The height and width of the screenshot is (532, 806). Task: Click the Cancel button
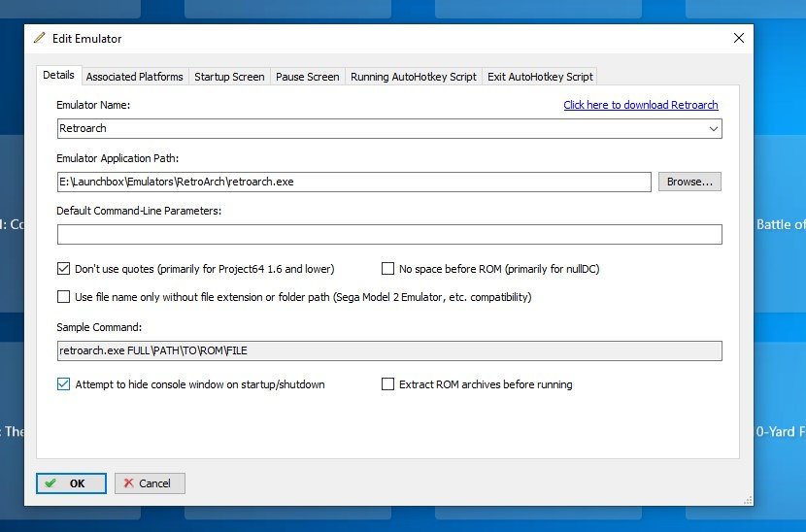150,483
